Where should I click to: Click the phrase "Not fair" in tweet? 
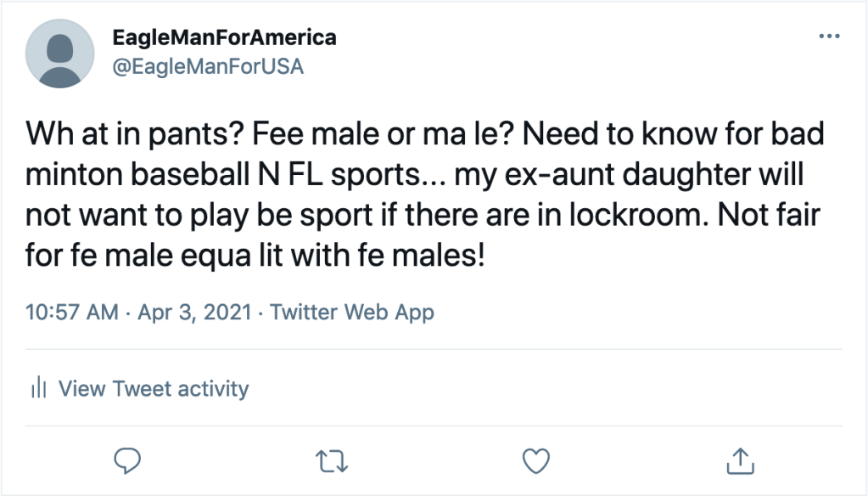(770, 214)
